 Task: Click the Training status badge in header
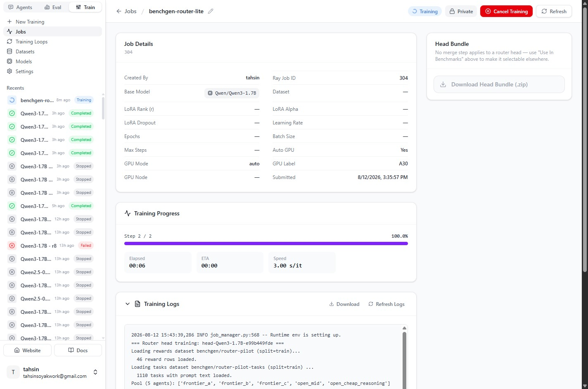424,11
